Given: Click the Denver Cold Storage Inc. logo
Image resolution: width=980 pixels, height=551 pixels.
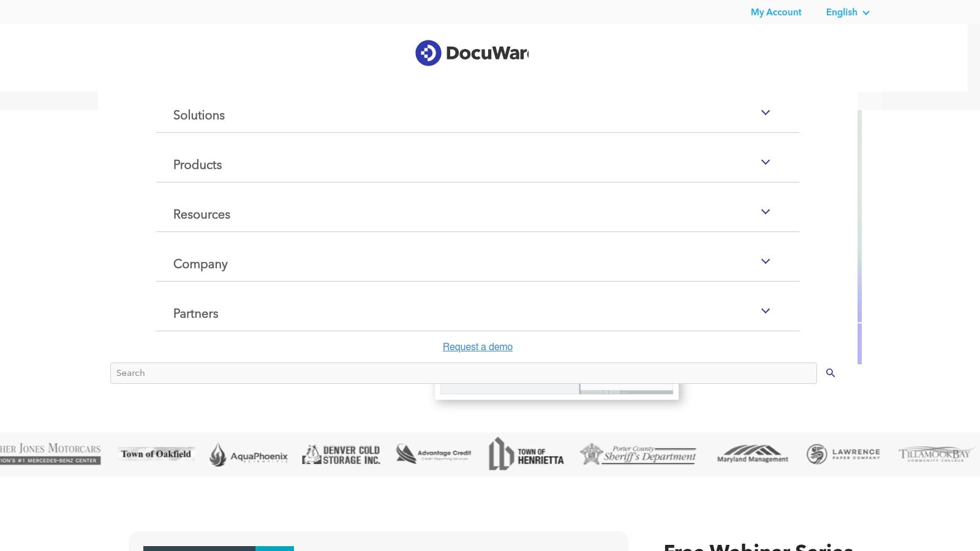Looking at the screenshot, I should (341, 454).
